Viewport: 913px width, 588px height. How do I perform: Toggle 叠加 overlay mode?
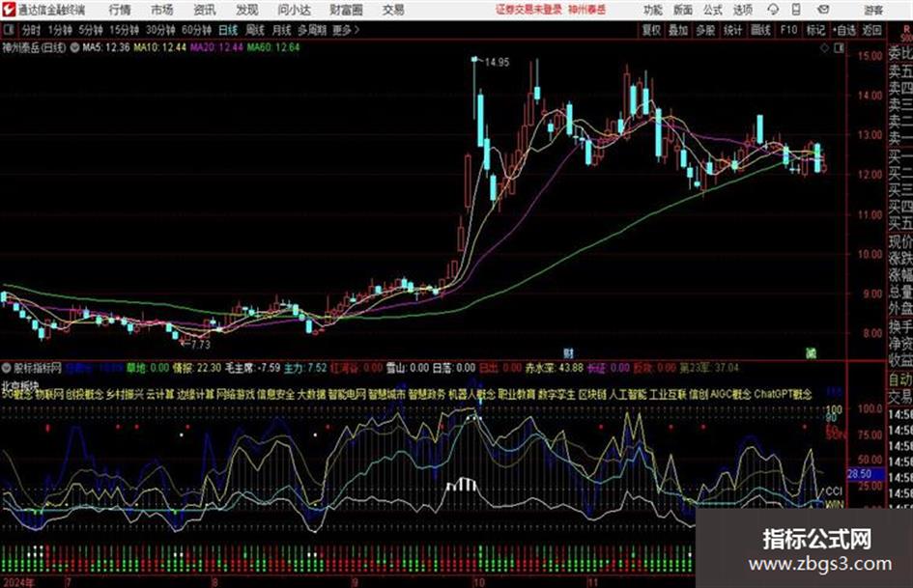click(678, 30)
